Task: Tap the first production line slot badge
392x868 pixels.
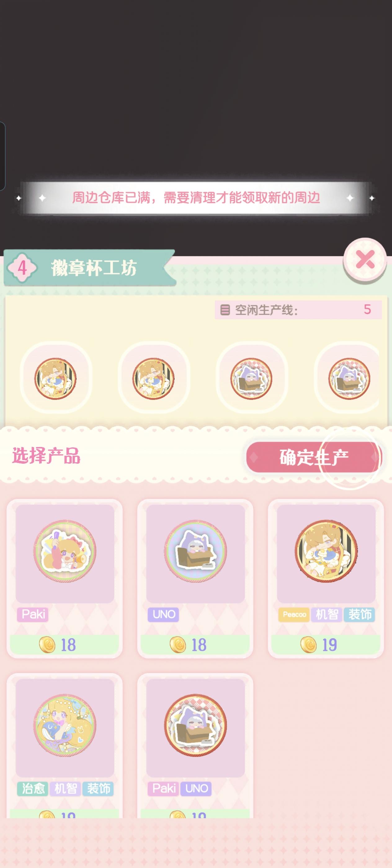Action: coord(56,378)
